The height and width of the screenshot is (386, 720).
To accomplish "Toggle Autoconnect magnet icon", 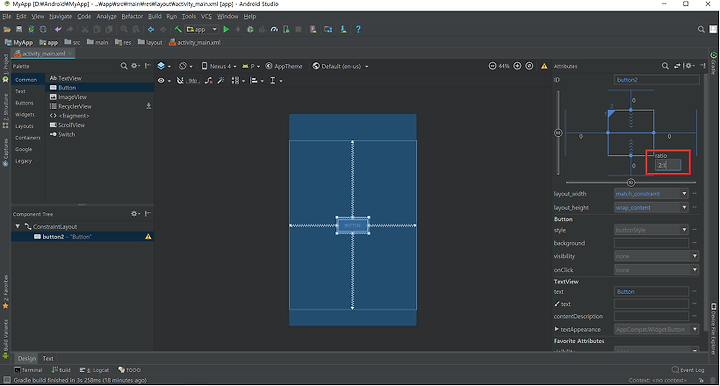I will pos(180,81).
